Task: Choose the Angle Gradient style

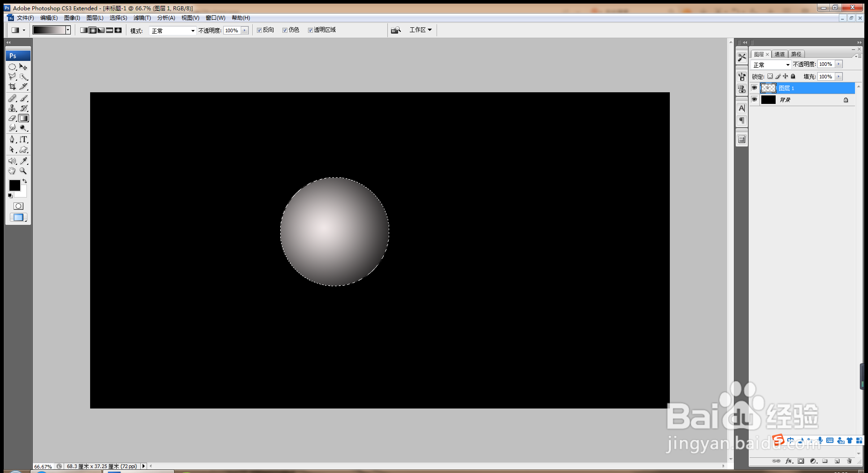Action: tap(101, 30)
